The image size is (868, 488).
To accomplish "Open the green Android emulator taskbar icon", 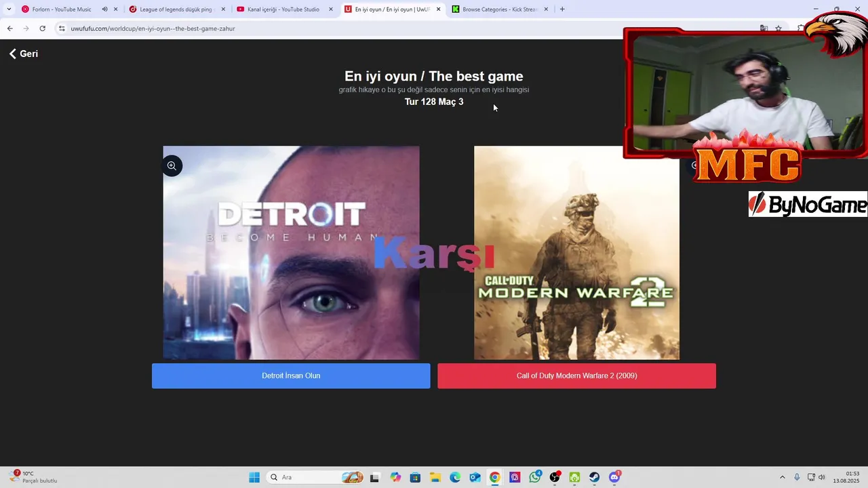I will tap(575, 477).
